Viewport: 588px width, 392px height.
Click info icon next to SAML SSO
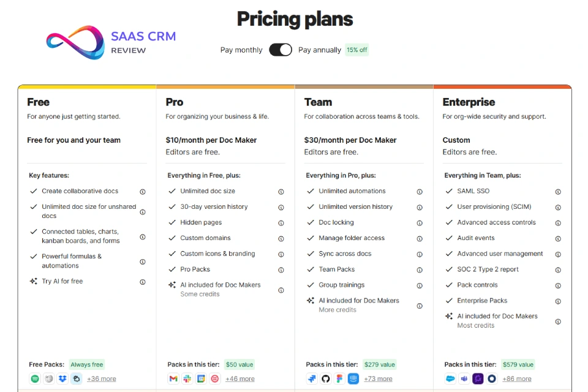tap(558, 192)
